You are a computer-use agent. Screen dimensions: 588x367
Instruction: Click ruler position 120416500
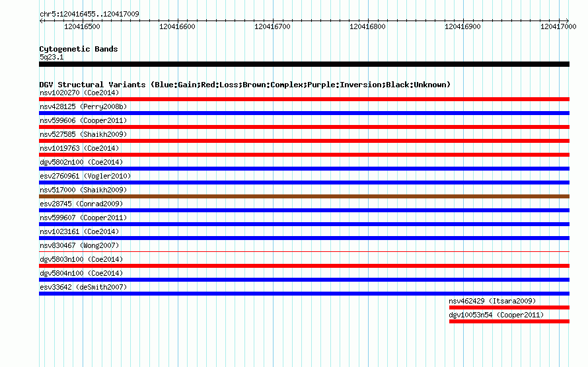click(82, 26)
